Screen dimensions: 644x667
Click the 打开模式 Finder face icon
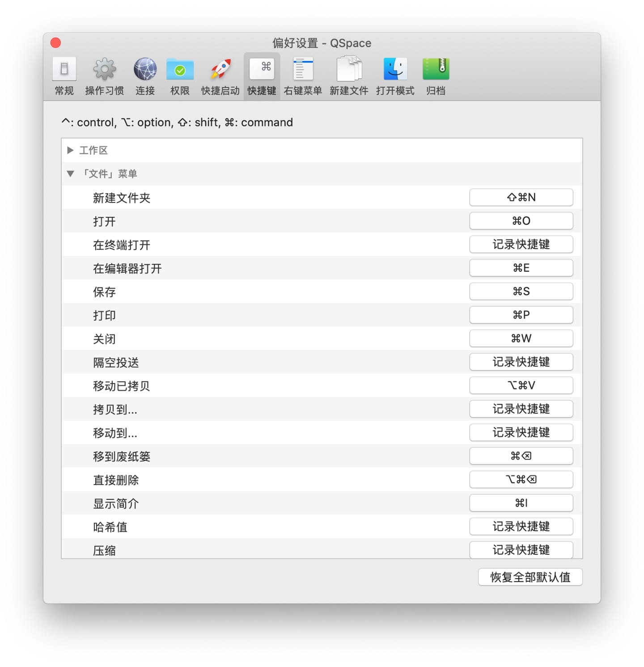pos(395,69)
